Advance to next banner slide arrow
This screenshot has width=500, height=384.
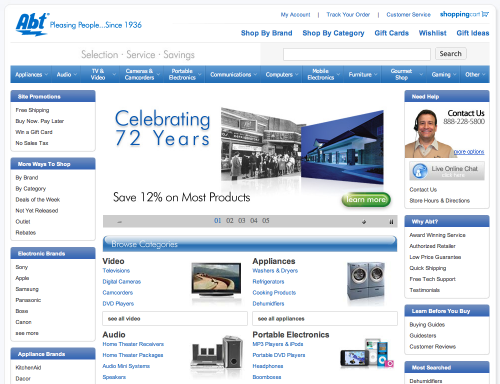(364, 221)
